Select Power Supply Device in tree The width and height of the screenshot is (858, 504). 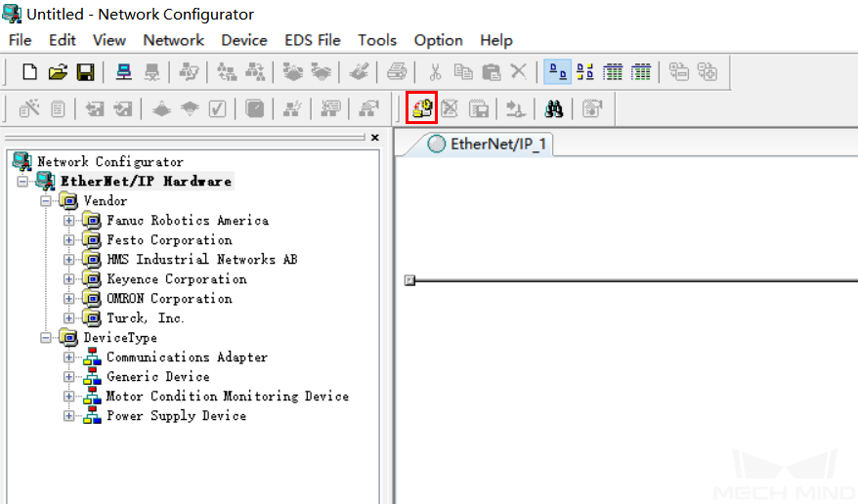click(x=176, y=415)
